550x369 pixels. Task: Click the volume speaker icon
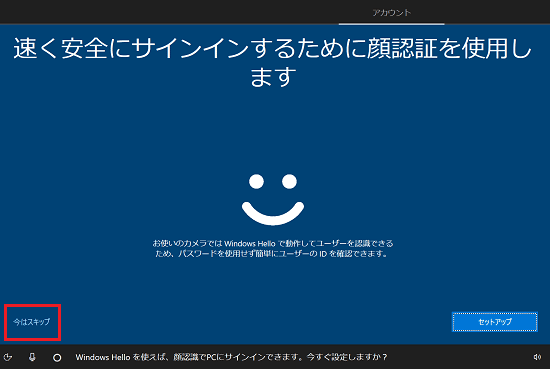537,357
